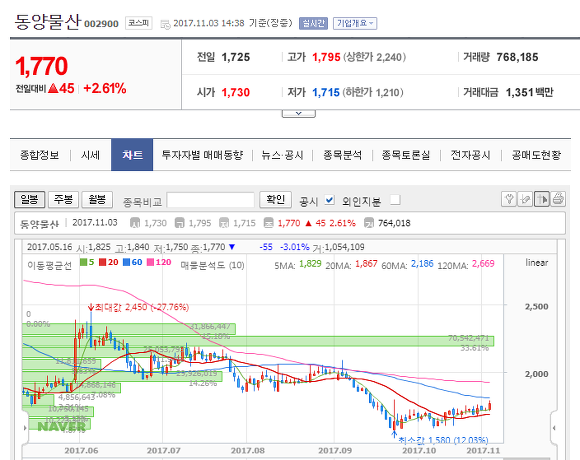Screen dimensions: 580x460
Task: Click the right-edge chart collapse arrow
Action: [554, 428]
